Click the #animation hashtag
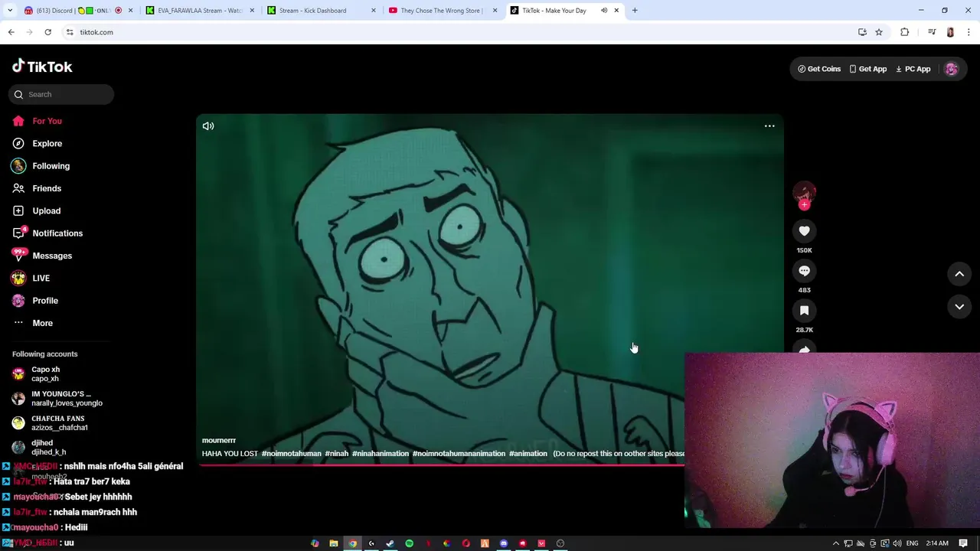The image size is (980, 551). (528, 454)
